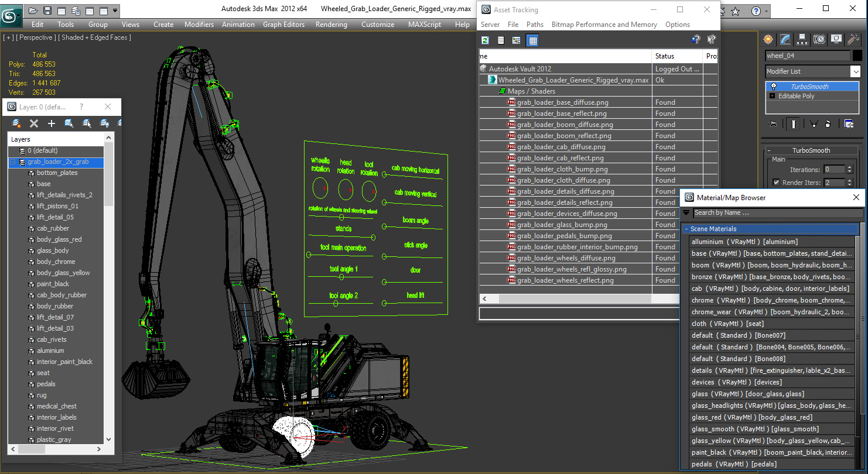Select the bottom_plates layer item

[x=57, y=173]
